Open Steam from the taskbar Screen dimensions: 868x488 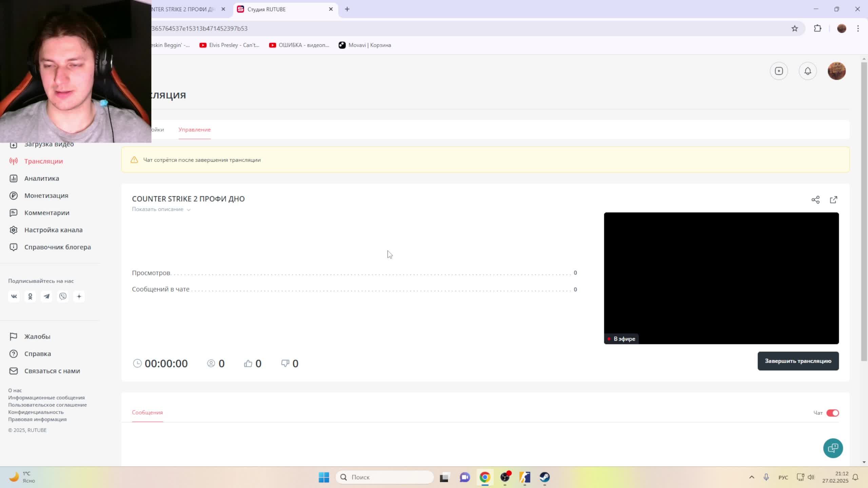coord(545,477)
